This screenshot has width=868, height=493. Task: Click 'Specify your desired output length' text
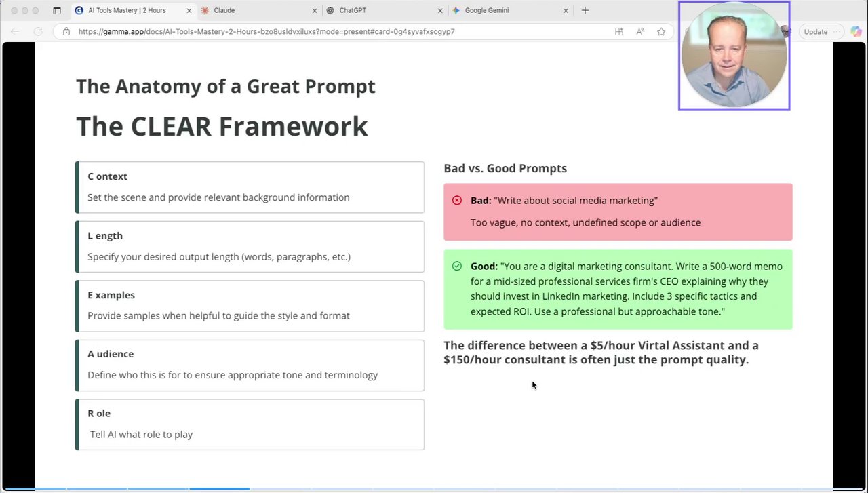[219, 257]
